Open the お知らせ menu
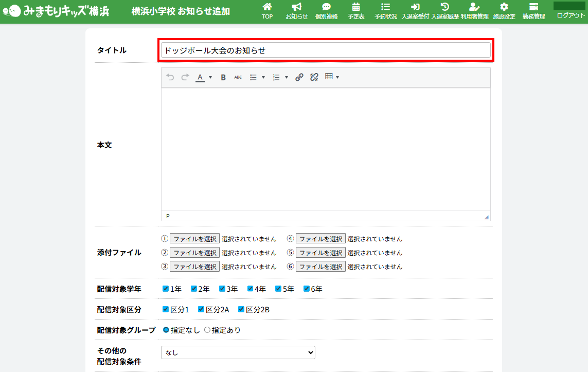Viewport: 588px width, 372px height. tap(297, 11)
